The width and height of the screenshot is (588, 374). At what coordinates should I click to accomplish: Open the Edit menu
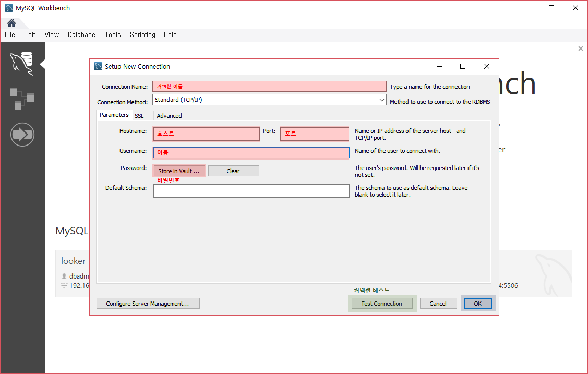[29, 35]
